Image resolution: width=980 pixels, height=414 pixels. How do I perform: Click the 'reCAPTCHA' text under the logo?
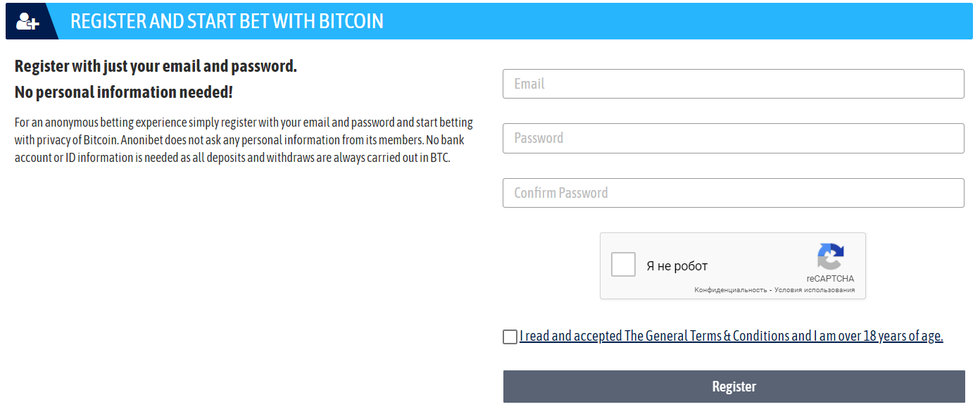coord(830,279)
